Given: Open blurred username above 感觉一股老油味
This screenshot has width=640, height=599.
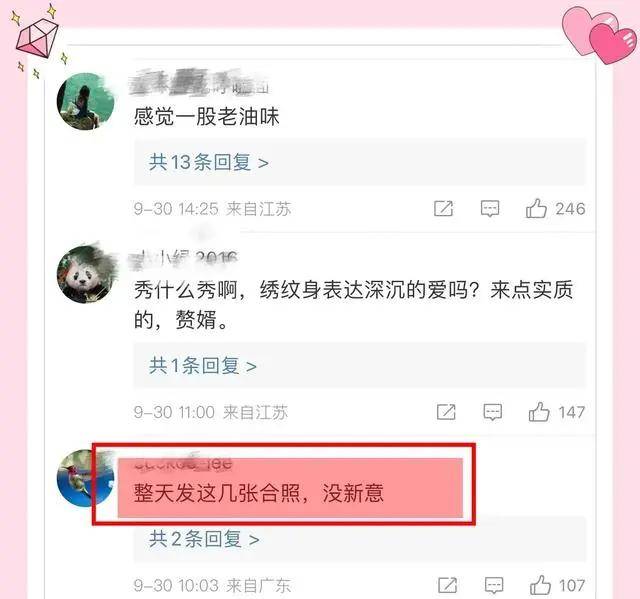Looking at the screenshot, I should [x=199, y=82].
